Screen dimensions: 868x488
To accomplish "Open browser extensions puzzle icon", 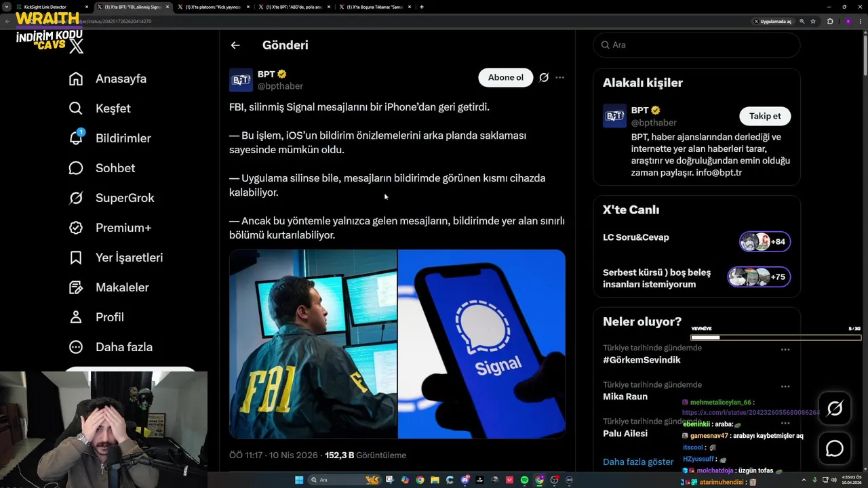I will [x=830, y=22].
